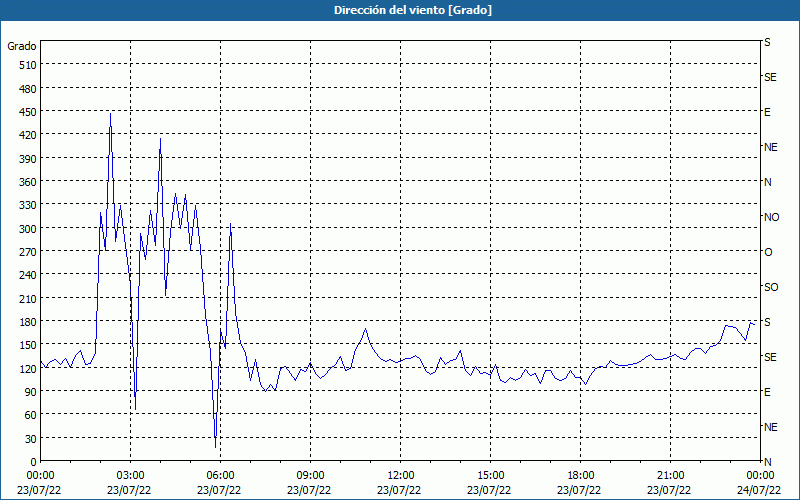Click the 150 degree tick label
This screenshot has width=800, height=500.
point(28,345)
